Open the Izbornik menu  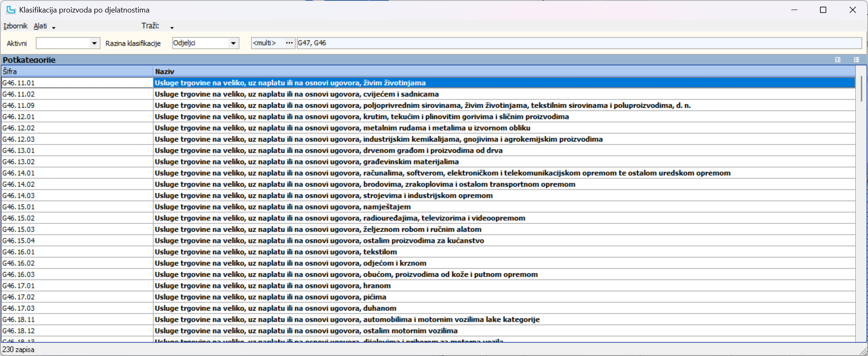[15, 26]
